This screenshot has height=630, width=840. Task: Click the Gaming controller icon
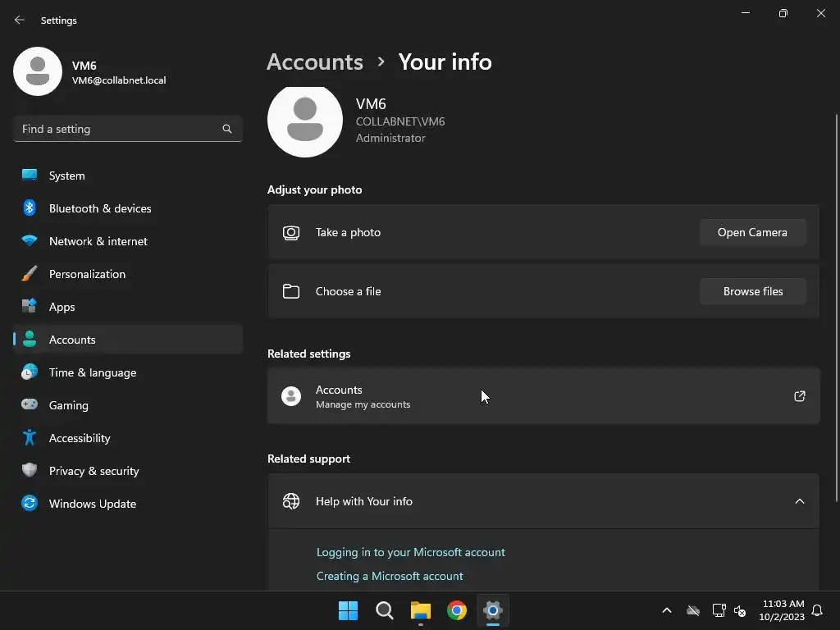[30, 404]
